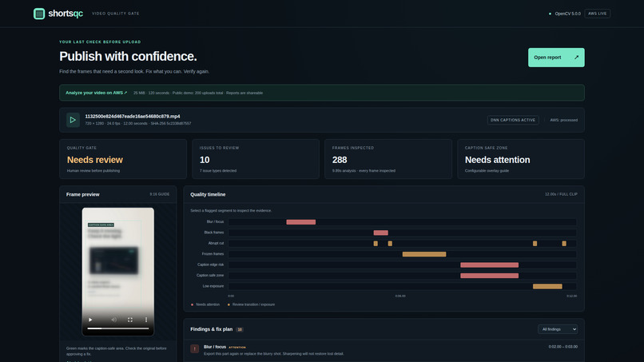644x362 pixels.
Task: Open the Quality Gate Needs review card
Action: 123,159
